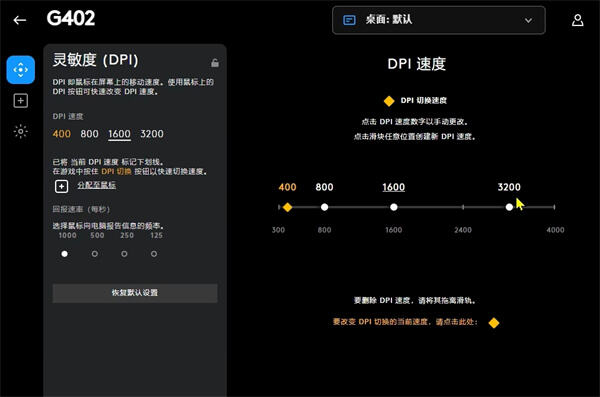Click the 恢复默认设置 button
Screen dimensions: 600x397
point(135,293)
